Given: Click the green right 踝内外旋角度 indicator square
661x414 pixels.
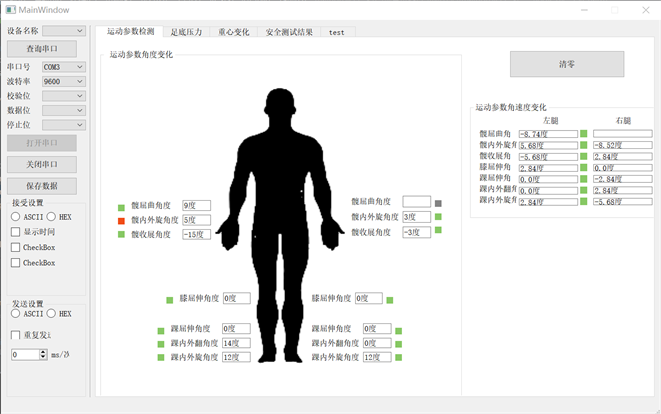Looking at the screenshot, I should tap(398, 358).
